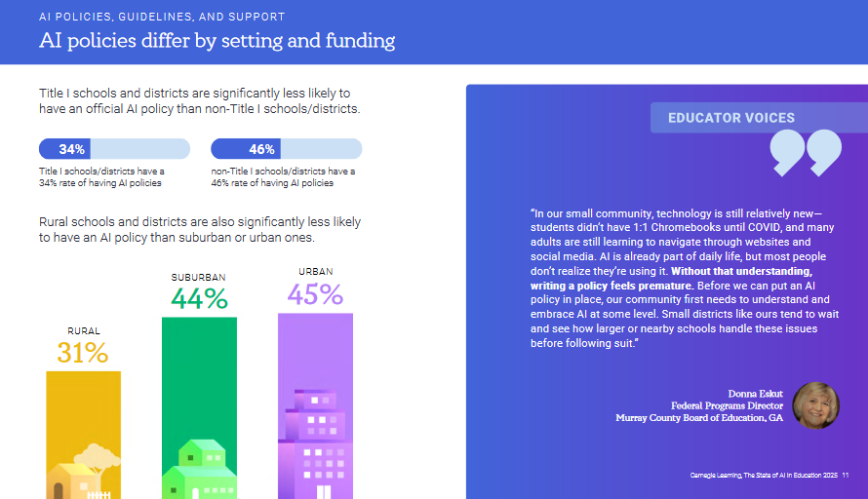The image size is (868, 499).
Task: Click the EDUCATOR VOICES label
Action: pyautogui.click(x=731, y=118)
